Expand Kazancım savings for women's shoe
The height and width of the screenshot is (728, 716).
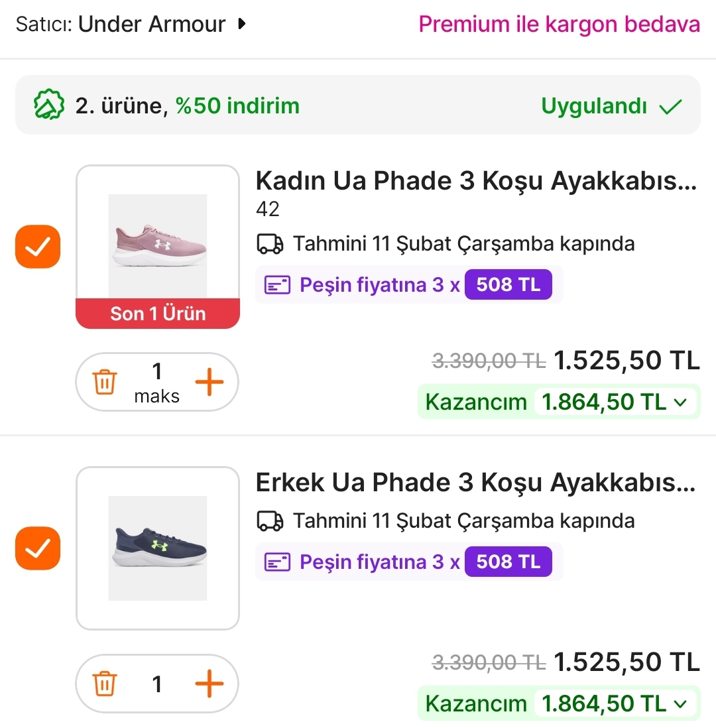click(x=680, y=402)
